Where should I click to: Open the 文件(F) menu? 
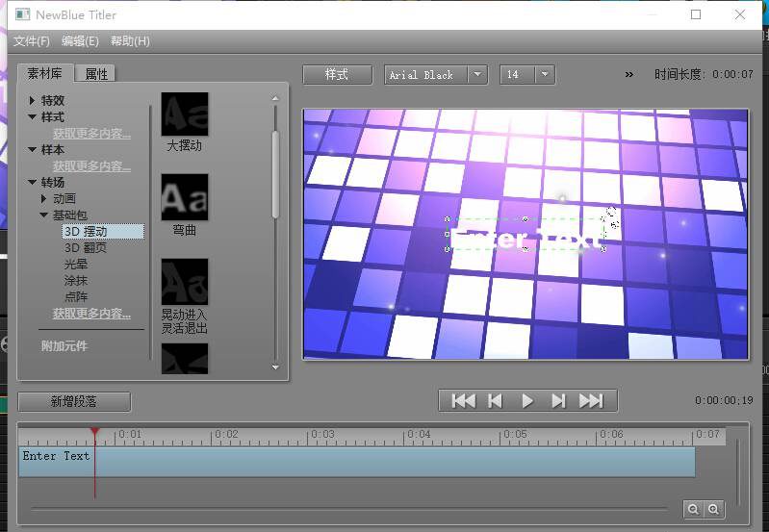[x=32, y=41]
